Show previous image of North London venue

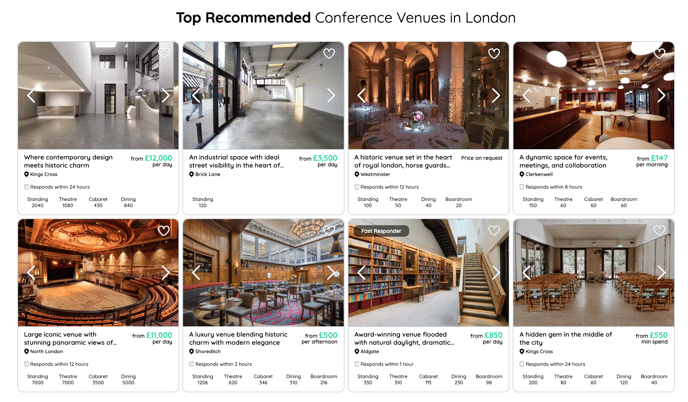pos(31,273)
